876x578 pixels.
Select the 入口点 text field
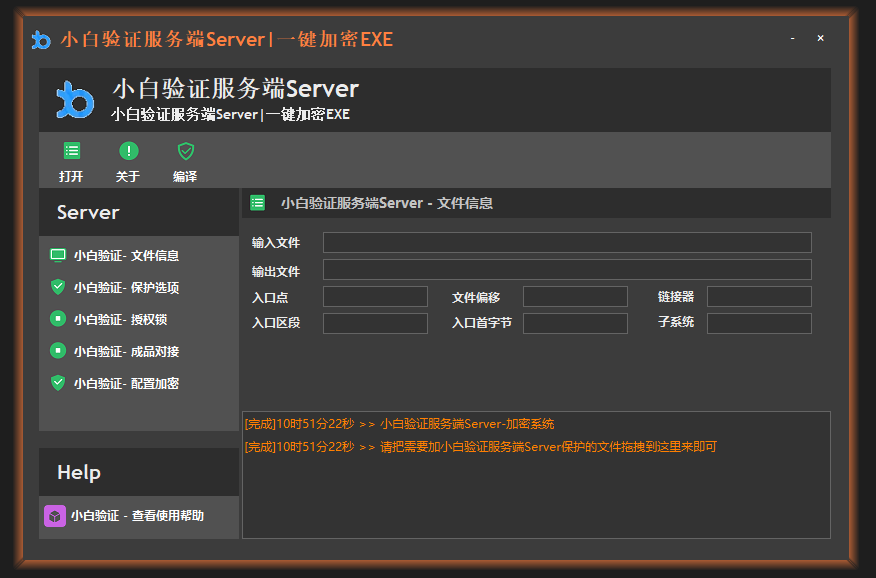coord(375,296)
